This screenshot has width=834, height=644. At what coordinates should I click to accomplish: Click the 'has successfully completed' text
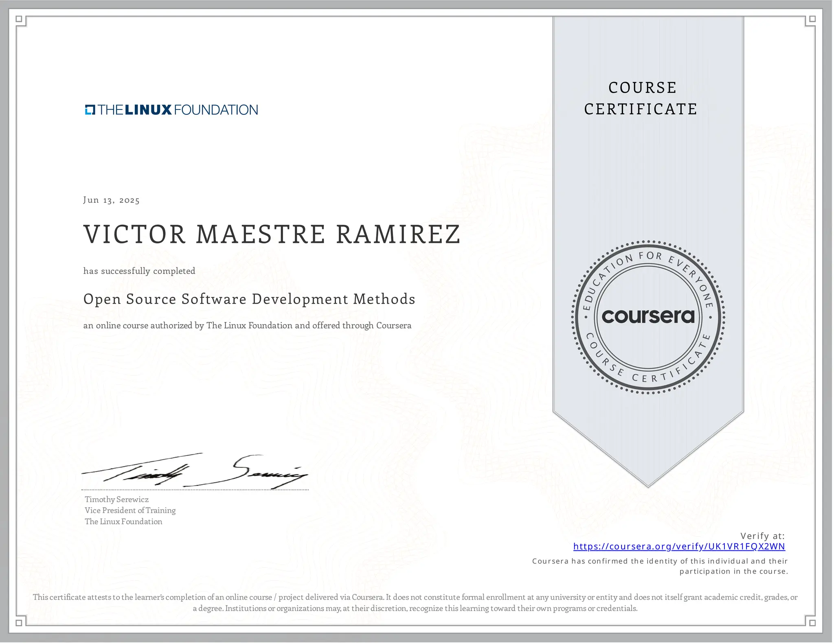click(x=139, y=271)
